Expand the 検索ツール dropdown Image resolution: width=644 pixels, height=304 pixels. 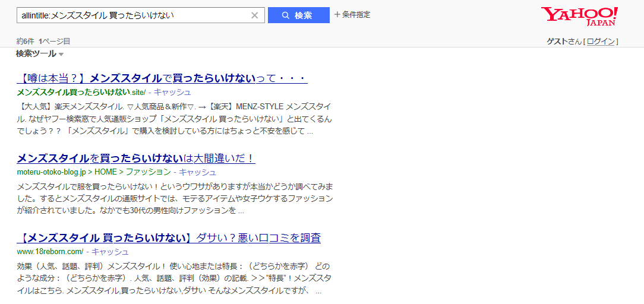tap(40, 54)
